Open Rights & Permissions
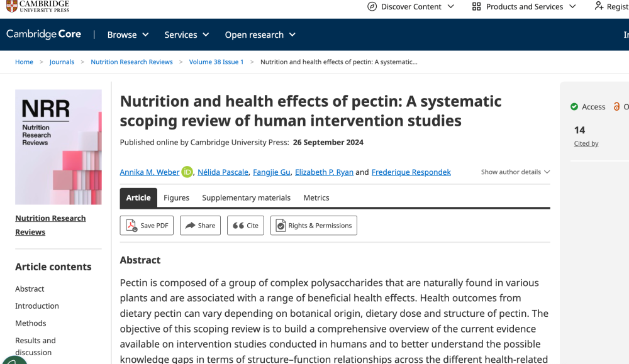 [314, 225]
